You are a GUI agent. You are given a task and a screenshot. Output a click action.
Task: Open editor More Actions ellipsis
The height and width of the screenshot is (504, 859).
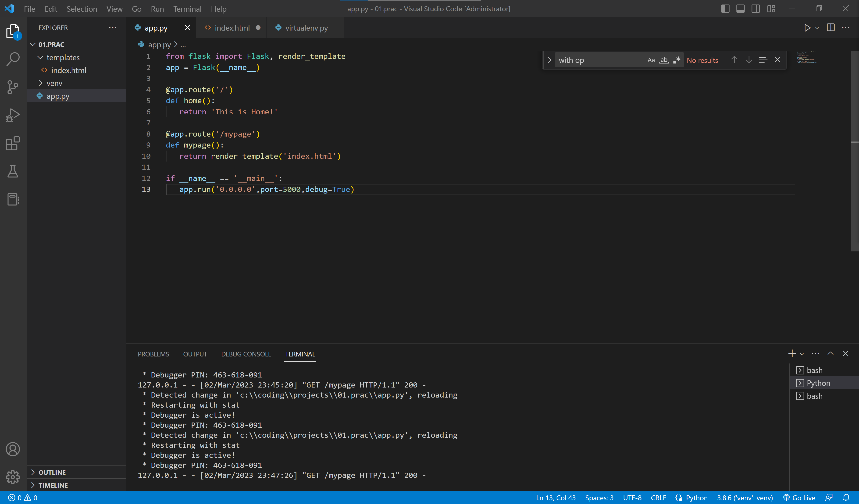(x=846, y=28)
